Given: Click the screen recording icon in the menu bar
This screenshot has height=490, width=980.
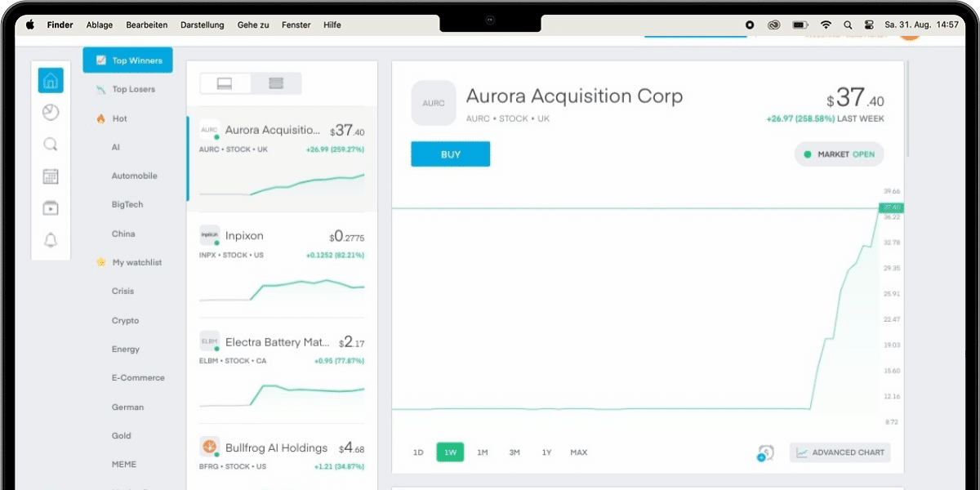Looking at the screenshot, I should [750, 25].
